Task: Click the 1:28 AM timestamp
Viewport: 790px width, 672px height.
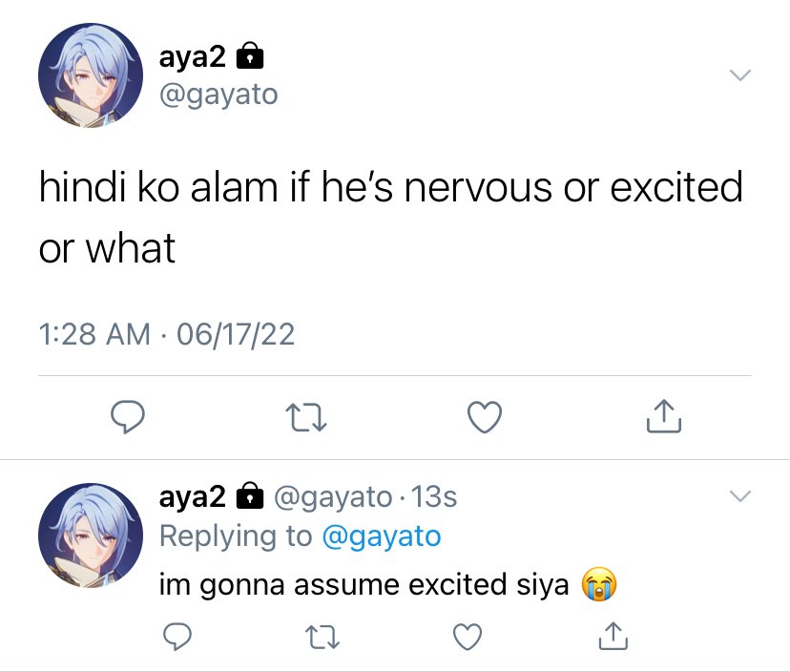Action: pos(94,334)
